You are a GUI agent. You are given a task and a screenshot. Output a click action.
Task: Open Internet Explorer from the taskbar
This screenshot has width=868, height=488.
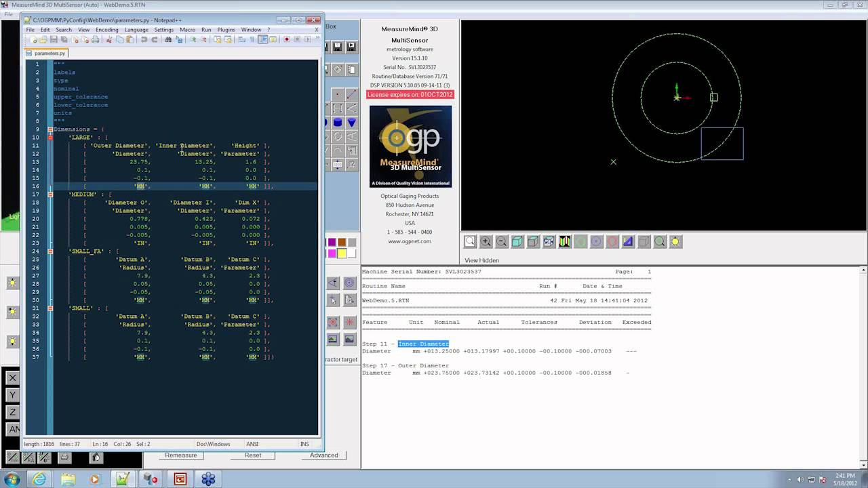tap(39, 479)
